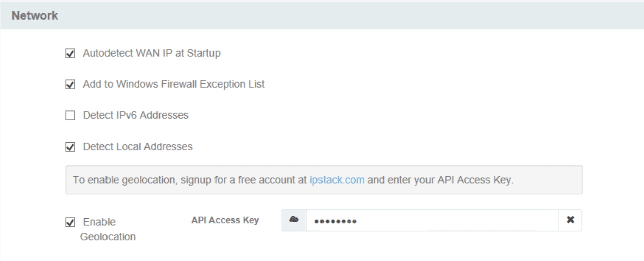The image size is (644, 261).
Task: Click the 'Geolocation' word under Enable
Action: pyautogui.click(x=108, y=237)
